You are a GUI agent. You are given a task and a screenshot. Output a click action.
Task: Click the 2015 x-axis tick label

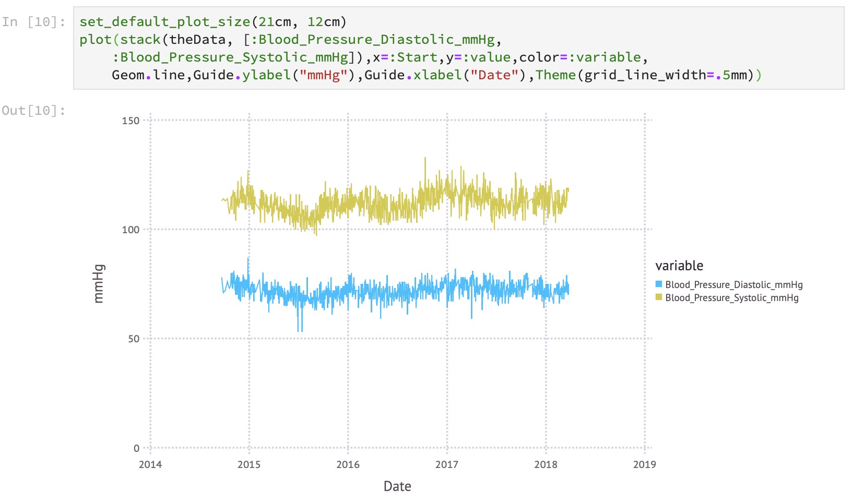point(249,464)
